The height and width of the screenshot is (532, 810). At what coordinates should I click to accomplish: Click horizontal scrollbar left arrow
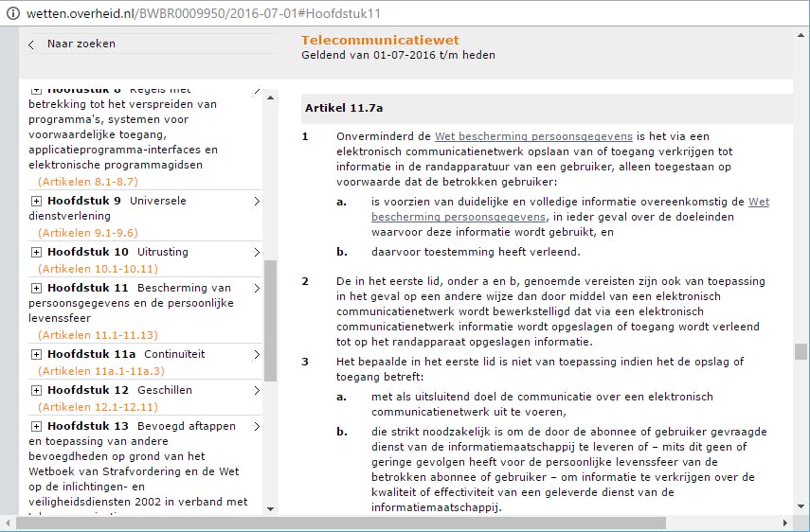[8, 523]
